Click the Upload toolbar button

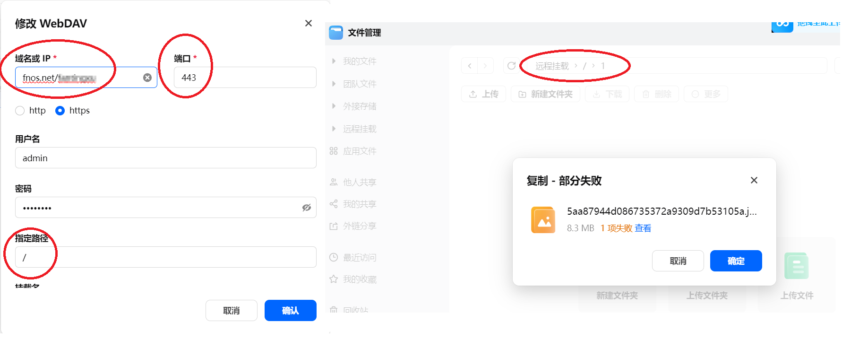483,94
